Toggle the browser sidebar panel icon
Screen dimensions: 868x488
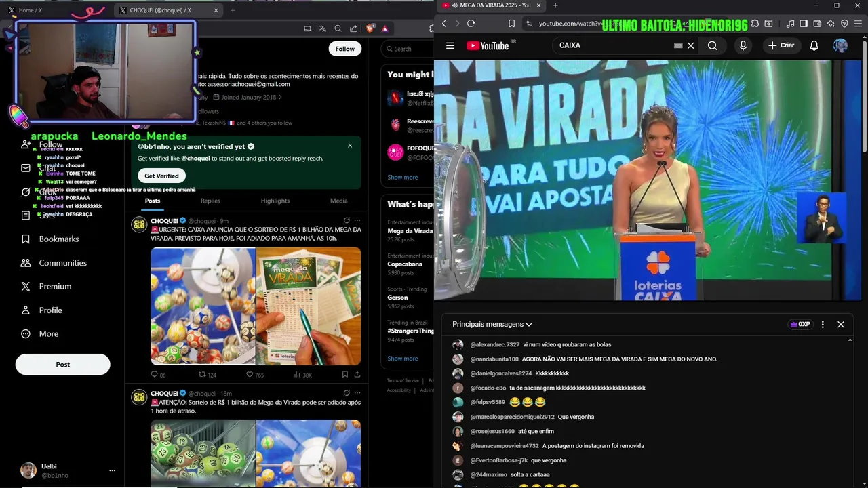tap(804, 24)
